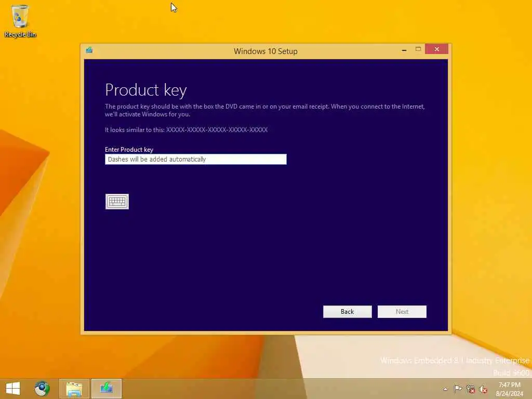Select the Recycle Bin desktop icon

pos(20,21)
